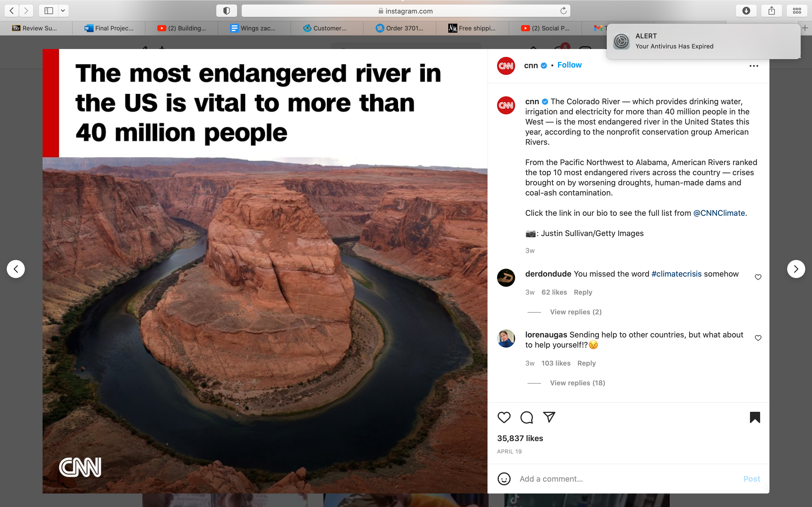This screenshot has width=812, height=507.
Task: Expand View replies (2) under derdondude
Action: click(x=575, y=312)
